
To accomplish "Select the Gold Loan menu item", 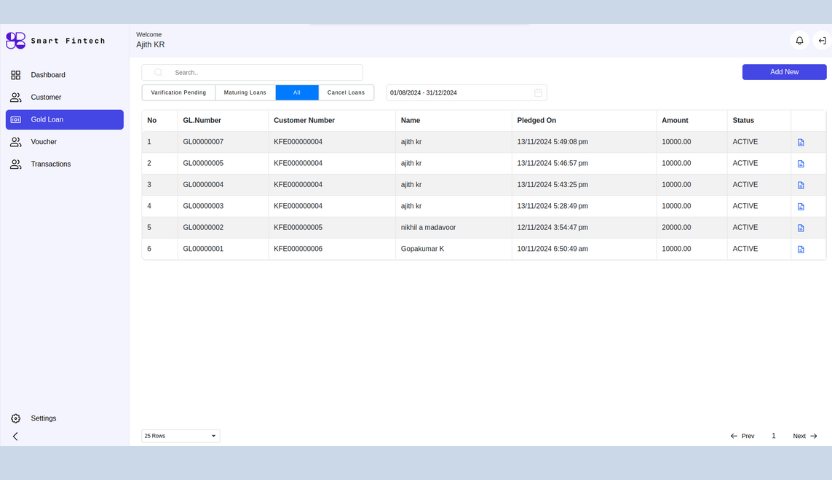I will coord(65,119).
